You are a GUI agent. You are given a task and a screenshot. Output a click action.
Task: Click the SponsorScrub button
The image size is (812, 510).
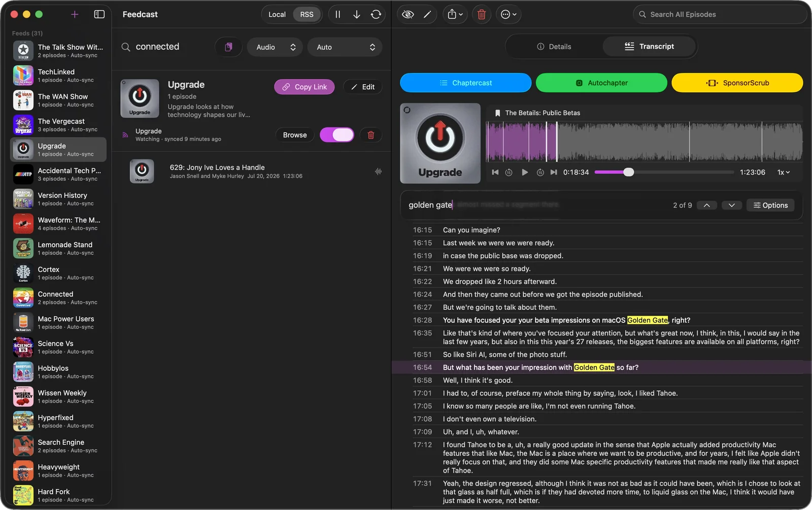pyautogui.click(x=737, y=83)
